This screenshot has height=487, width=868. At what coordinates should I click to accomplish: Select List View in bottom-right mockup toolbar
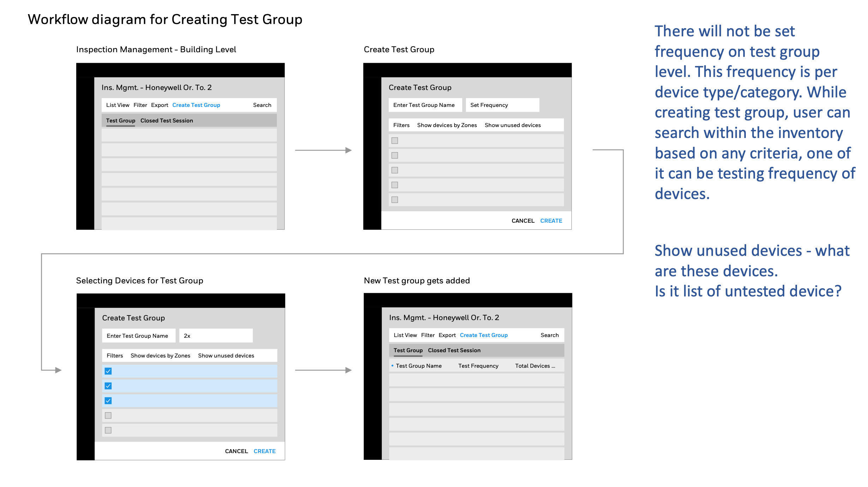tap(405, 335)
